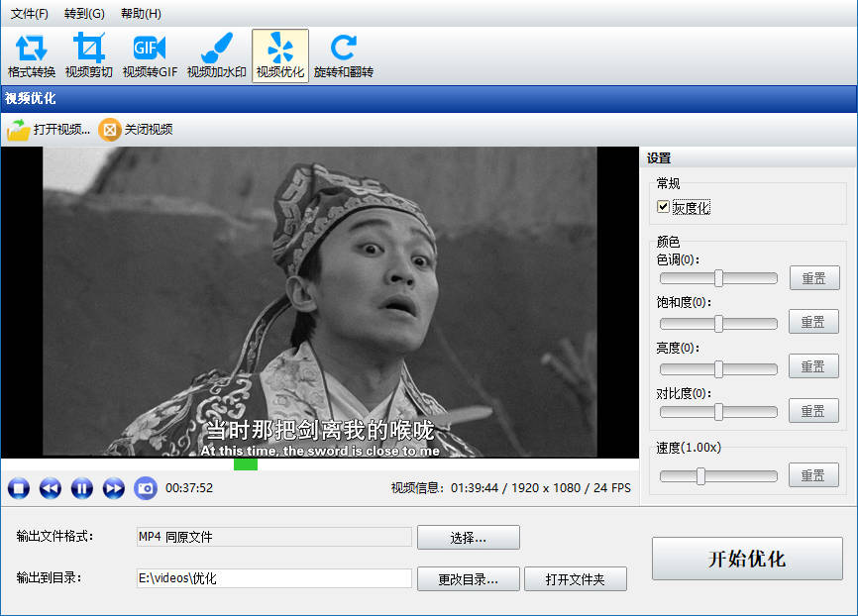The width and height of the screenshot is (858, 616).
Task: Rewind the video
Action: click(51, 488)
